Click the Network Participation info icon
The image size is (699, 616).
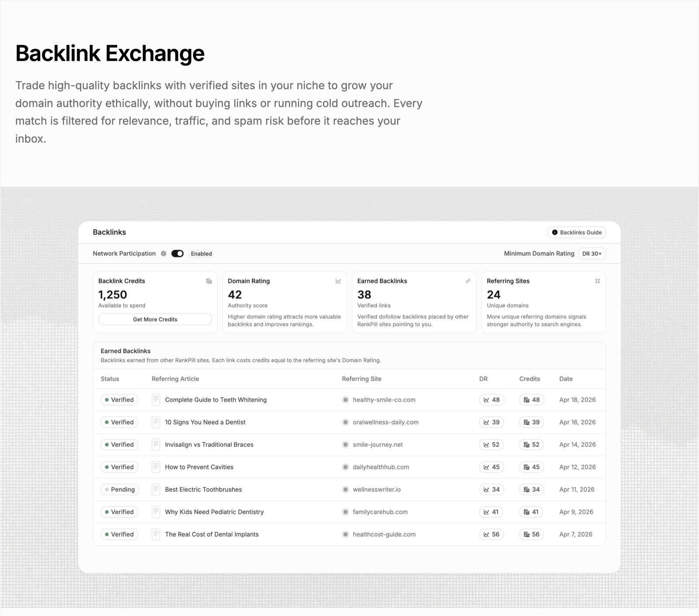pyautogui.click(x=163, y=254)
